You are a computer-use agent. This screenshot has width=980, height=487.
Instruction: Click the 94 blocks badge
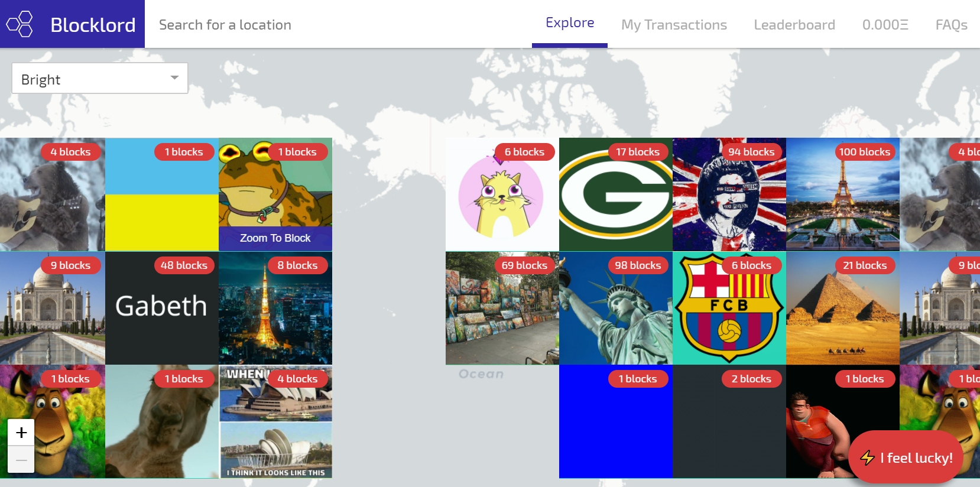[751, 152]
